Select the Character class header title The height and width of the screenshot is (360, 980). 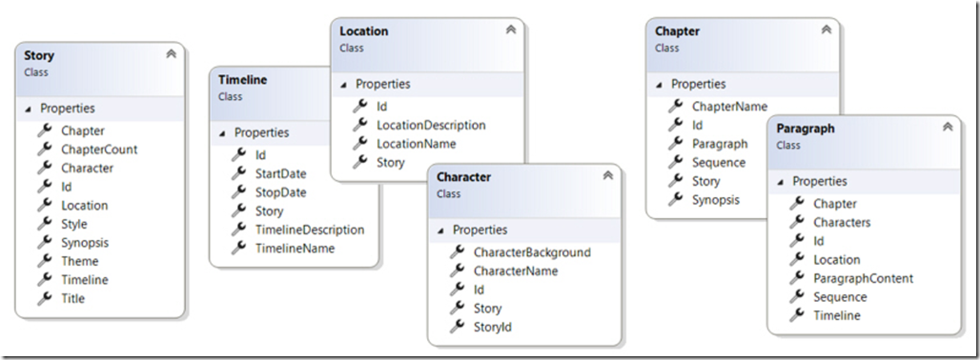[463, 177]
